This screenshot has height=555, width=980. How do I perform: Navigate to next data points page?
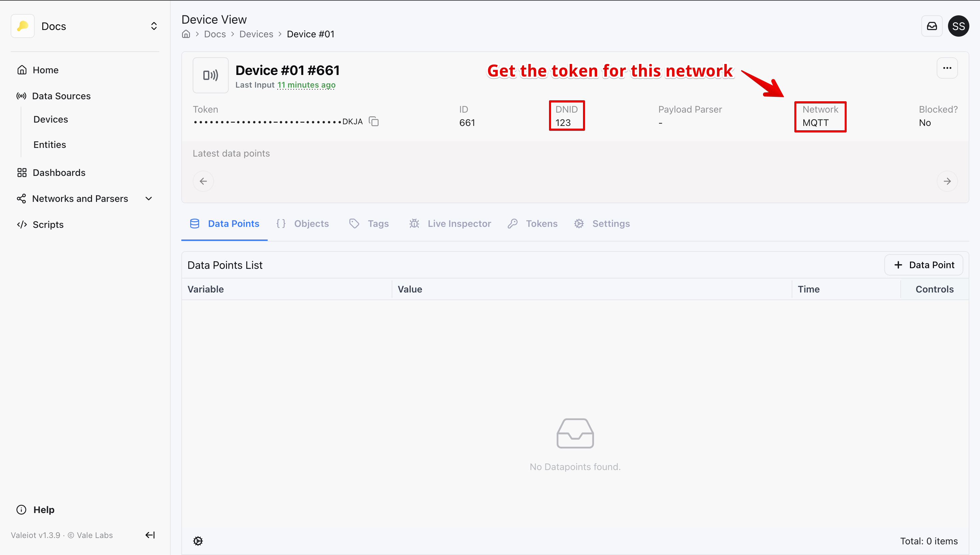pos(947,181)
